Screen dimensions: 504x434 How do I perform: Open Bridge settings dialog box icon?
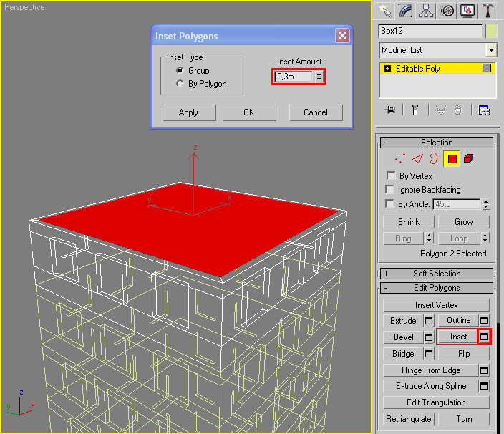429,354
